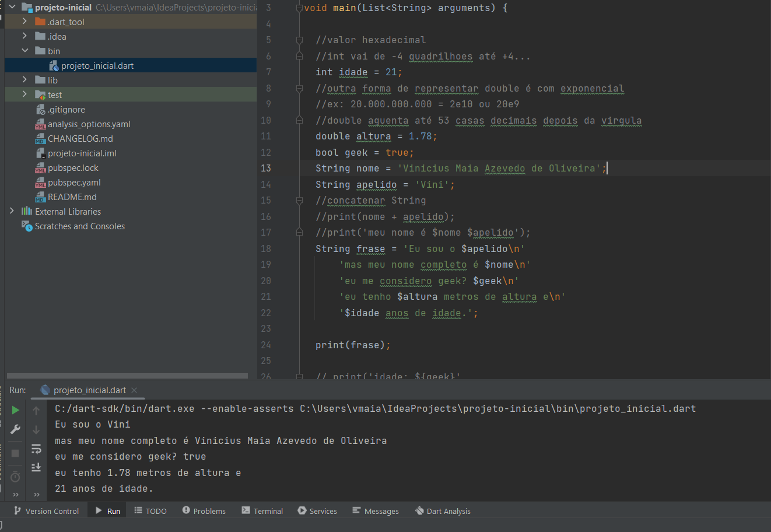Click project tree horizontal scrollbar
Image resolution: width=771 pixels, height=532 pixels.
(127, 376)
